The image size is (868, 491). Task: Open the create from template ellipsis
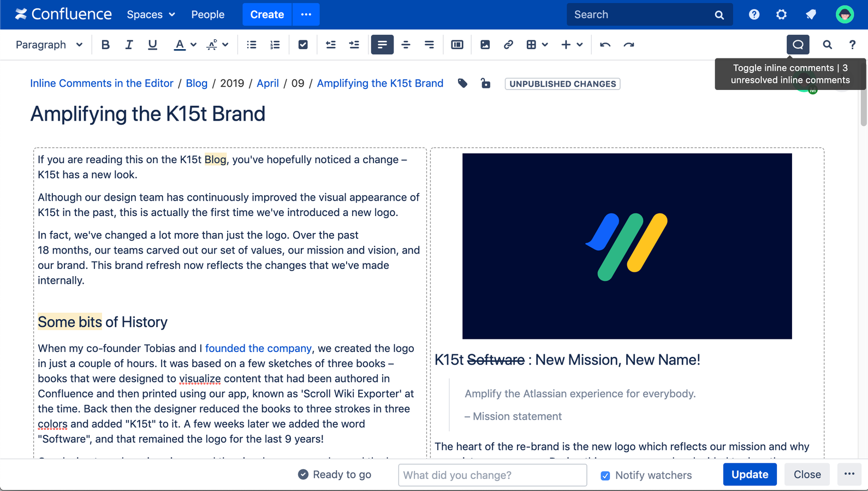[306, 15]
